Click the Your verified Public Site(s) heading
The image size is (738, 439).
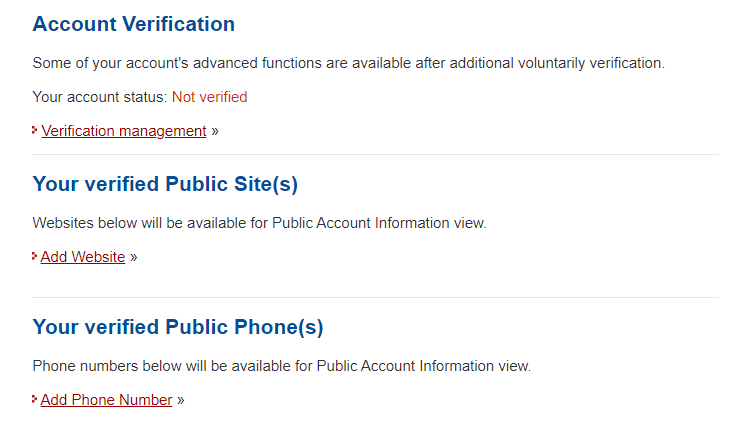[165, 184]
